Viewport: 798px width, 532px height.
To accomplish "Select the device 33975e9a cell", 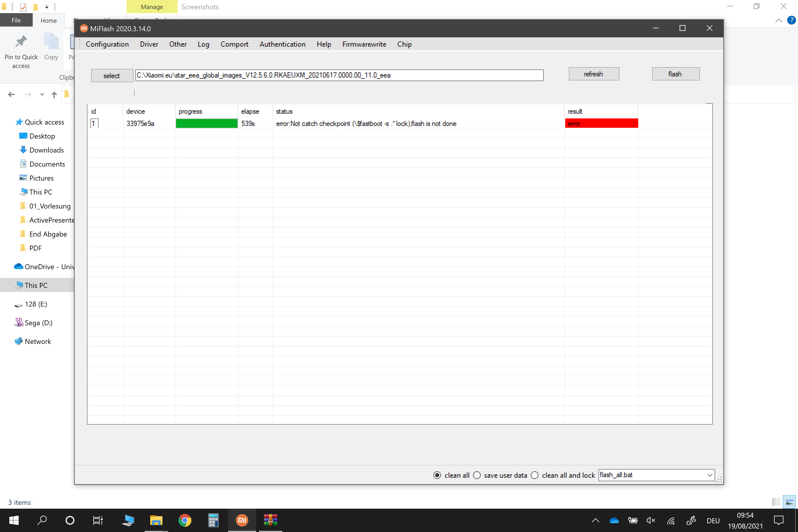I will pos(140,123).
